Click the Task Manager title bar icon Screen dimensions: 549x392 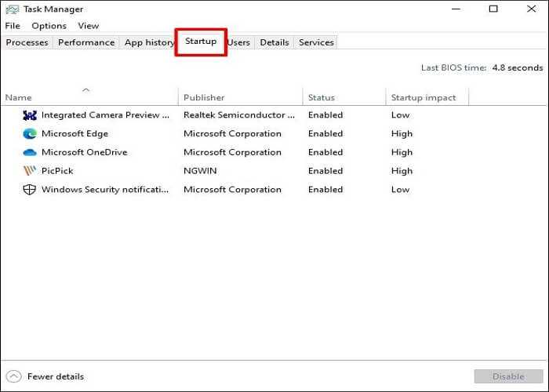(x=12, y=9)
